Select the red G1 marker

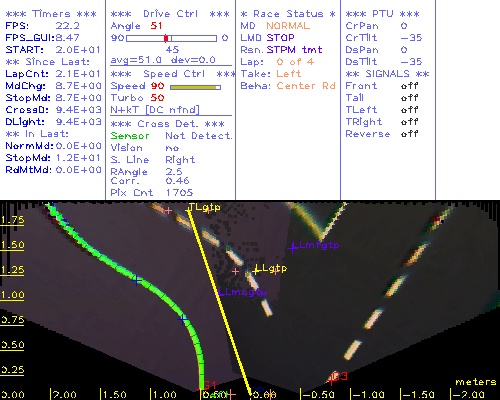coord(206,385)
